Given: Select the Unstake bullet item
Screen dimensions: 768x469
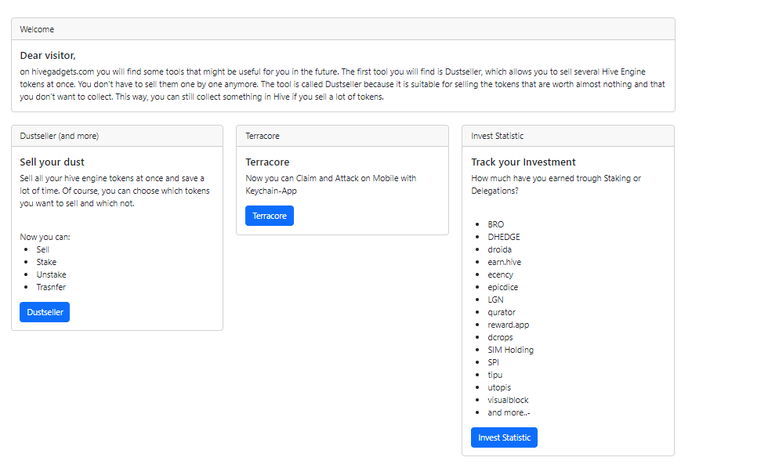Looking at the screenshot, I should pyautogui.click(x=51, y=275).
